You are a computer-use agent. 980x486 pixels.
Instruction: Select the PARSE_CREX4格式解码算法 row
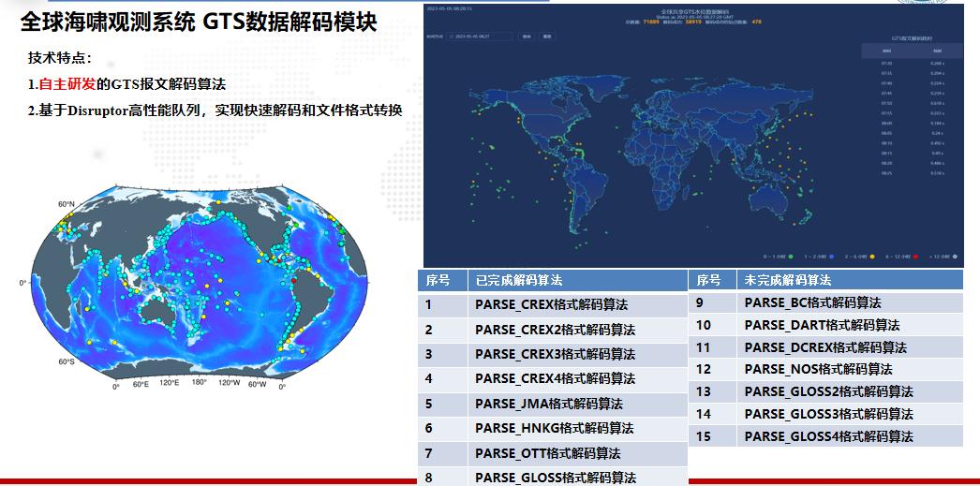553,378
